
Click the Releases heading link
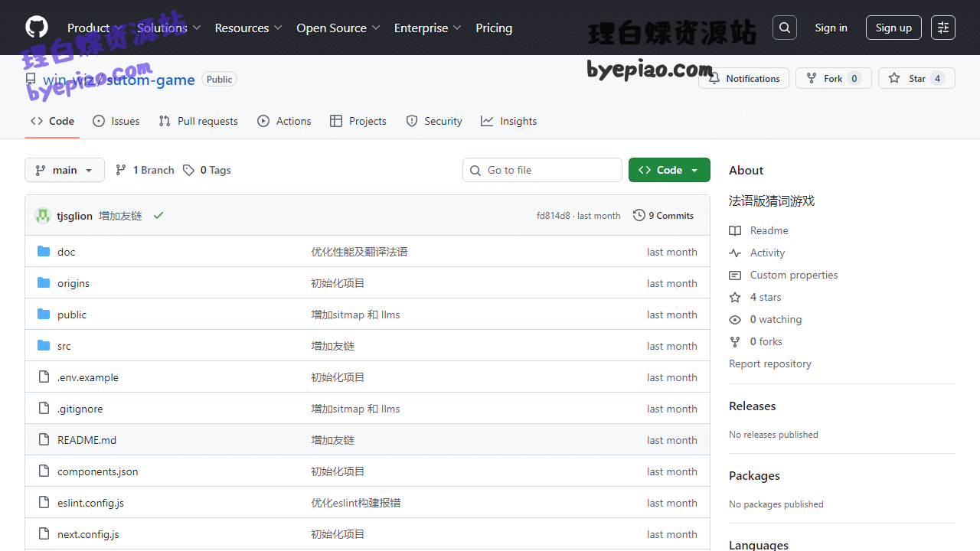tap(753, 406)
